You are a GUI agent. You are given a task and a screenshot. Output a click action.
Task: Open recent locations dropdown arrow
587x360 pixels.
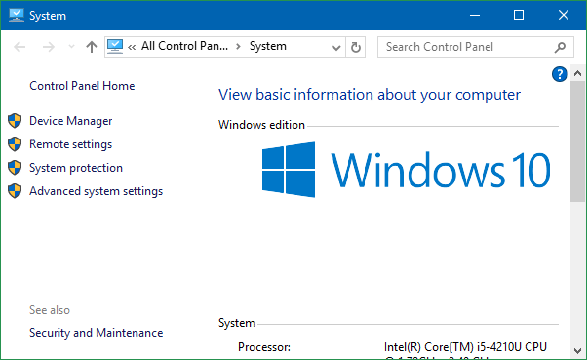[71, 47]
